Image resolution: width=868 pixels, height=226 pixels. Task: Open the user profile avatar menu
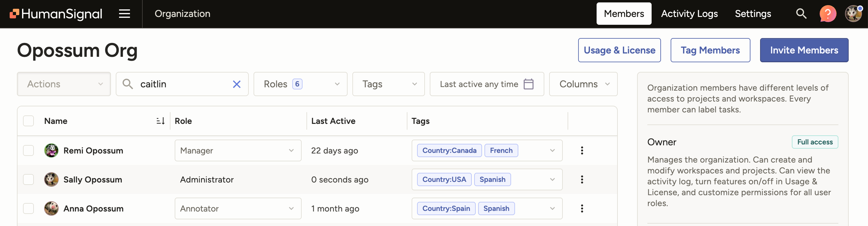[853, 14]
